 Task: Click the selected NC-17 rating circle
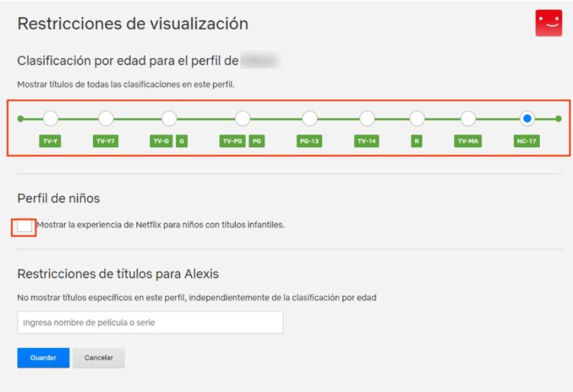point(527,119)
